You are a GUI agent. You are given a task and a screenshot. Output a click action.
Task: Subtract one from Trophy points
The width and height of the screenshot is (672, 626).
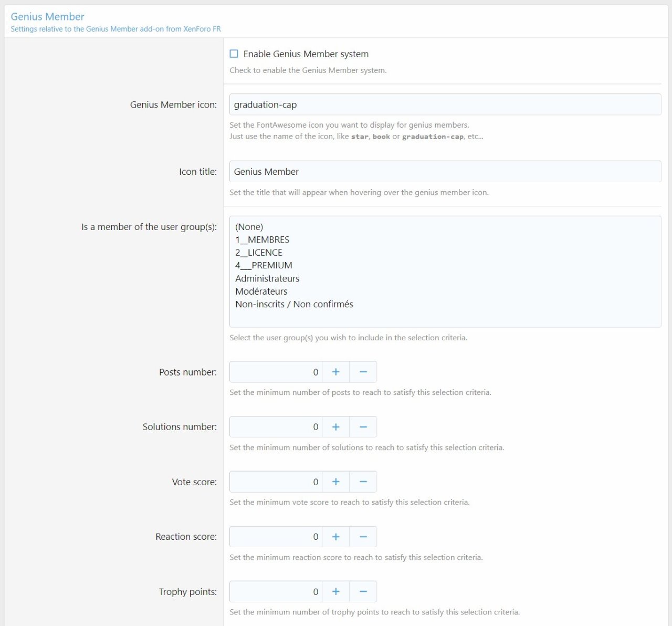(x=363, y=592)
